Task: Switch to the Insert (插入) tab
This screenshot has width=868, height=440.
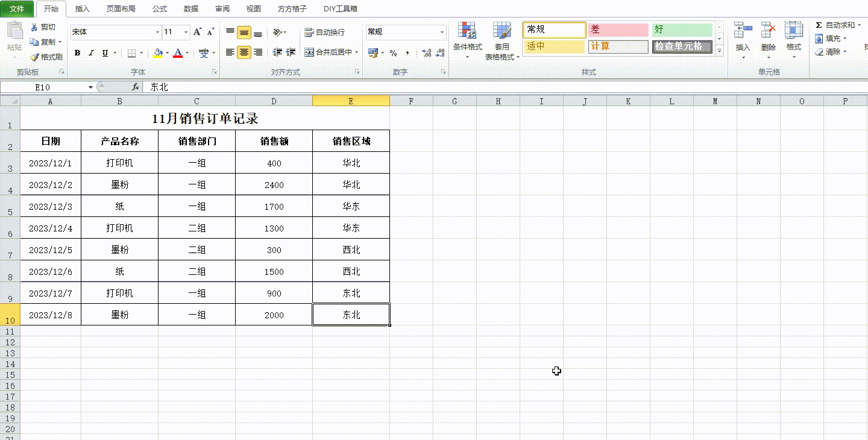Action: (83, 9)
